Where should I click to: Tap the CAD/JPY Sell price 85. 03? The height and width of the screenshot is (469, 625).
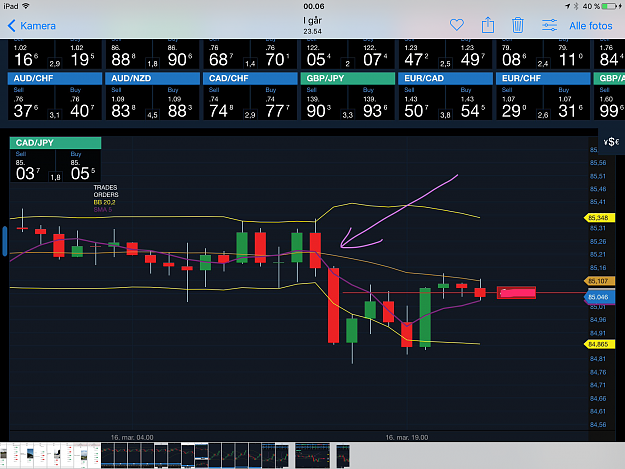pos(28,170)
